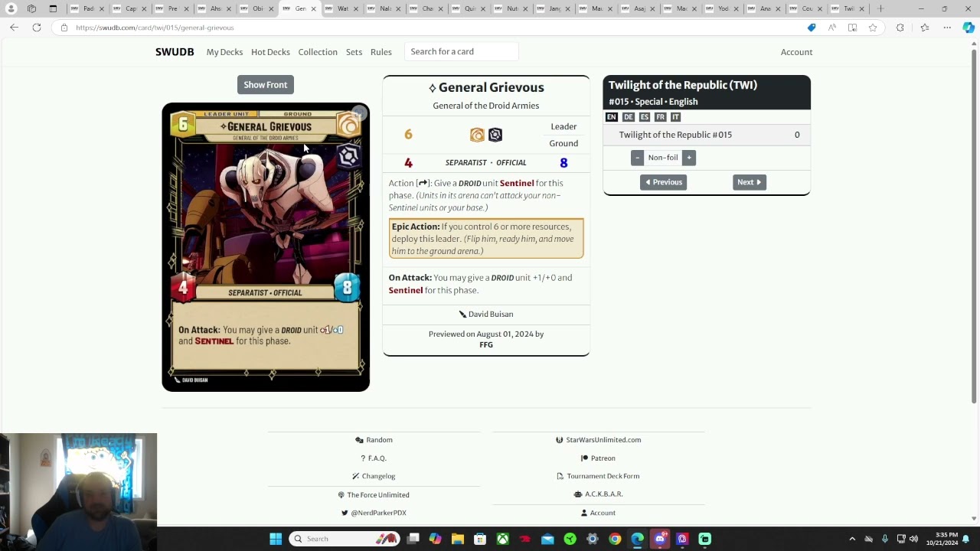
Task: Open the browser Settings and more menu
Action: pyautogui.click(x=947, y=28)
